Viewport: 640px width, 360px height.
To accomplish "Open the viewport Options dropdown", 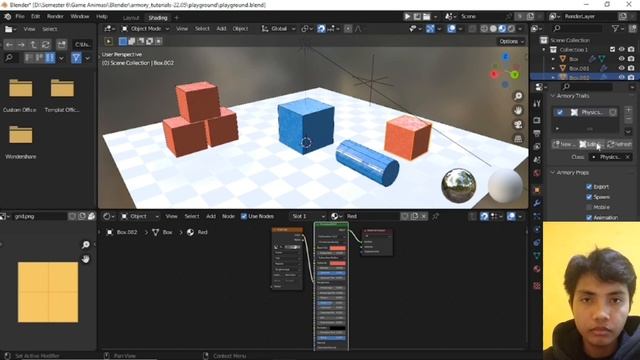I will (x=511, y=41).
